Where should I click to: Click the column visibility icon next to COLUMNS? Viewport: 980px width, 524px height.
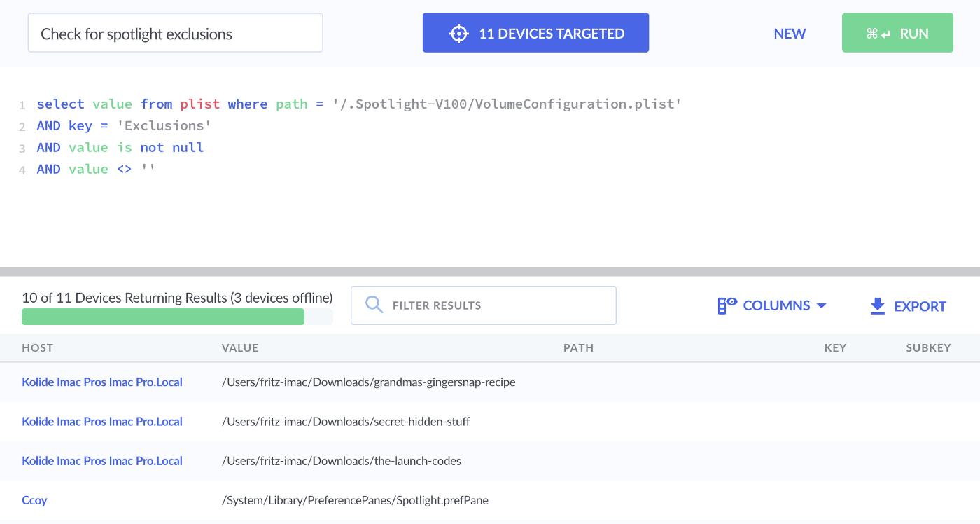pos(727,305)
